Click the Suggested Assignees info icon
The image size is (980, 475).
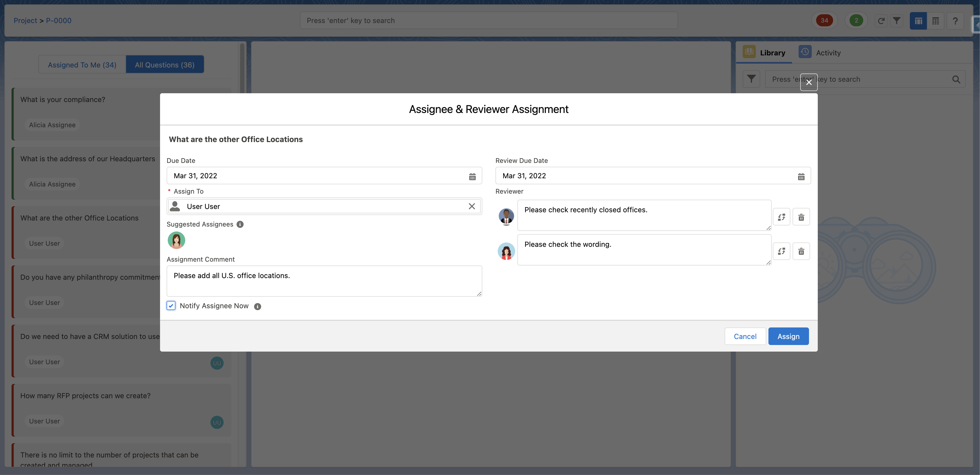[x=240, y=224]
